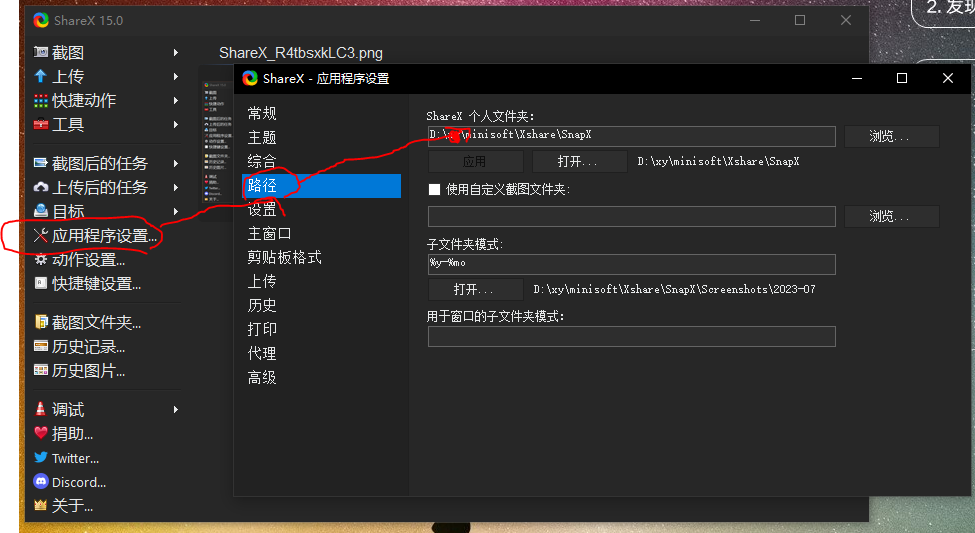This screenshot has width=975, height=533.
Task: Click the After capture tasks (截图后的任务) icon
Action: (40, 163)
